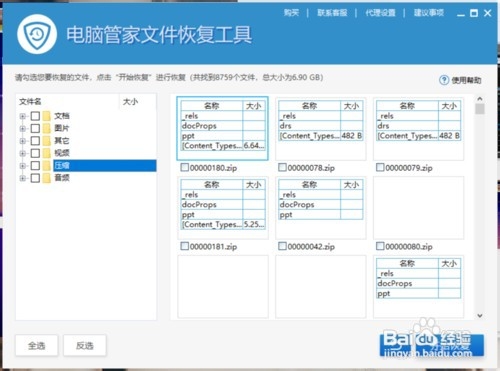Select the empty 00000080.zip preview thumbnail
Image resolution: width=500 pixels, height=371 pixels.
point(418,208)
